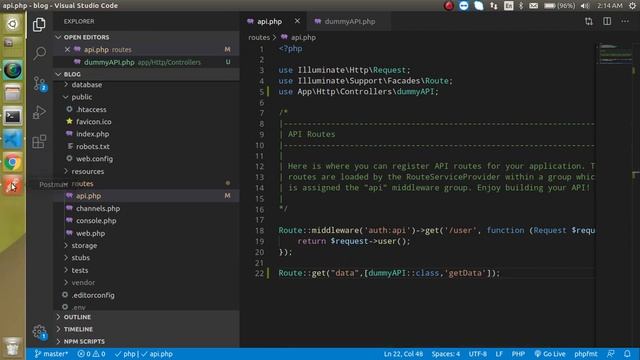Click the feedback icon in status bar

point(611,354)
